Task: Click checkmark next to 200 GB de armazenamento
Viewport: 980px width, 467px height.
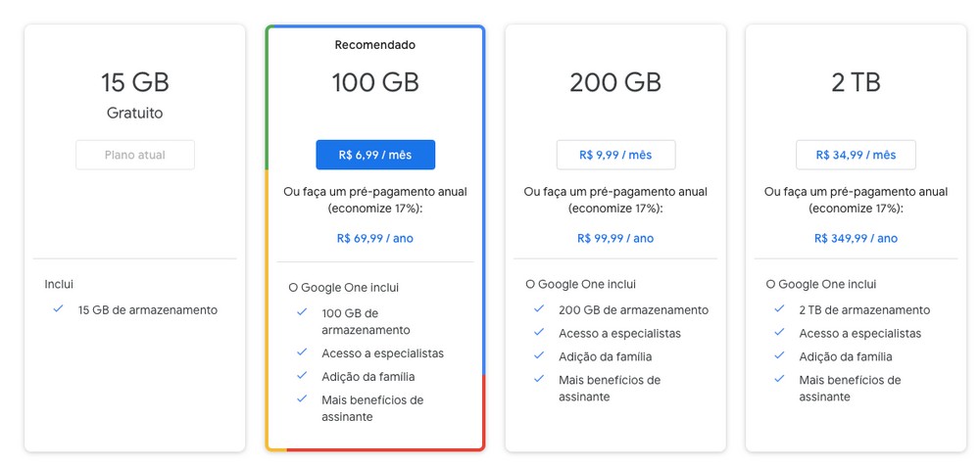Action: pyautogui.click(x=539, y=309)
